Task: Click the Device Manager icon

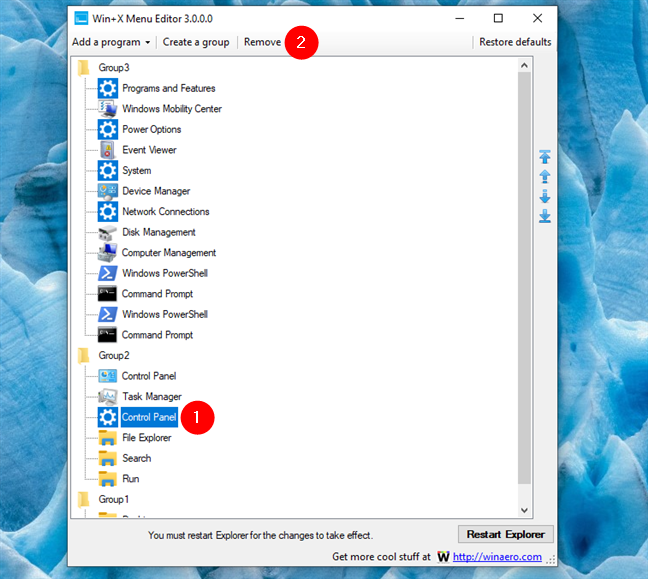Action: tap(107, 191)
